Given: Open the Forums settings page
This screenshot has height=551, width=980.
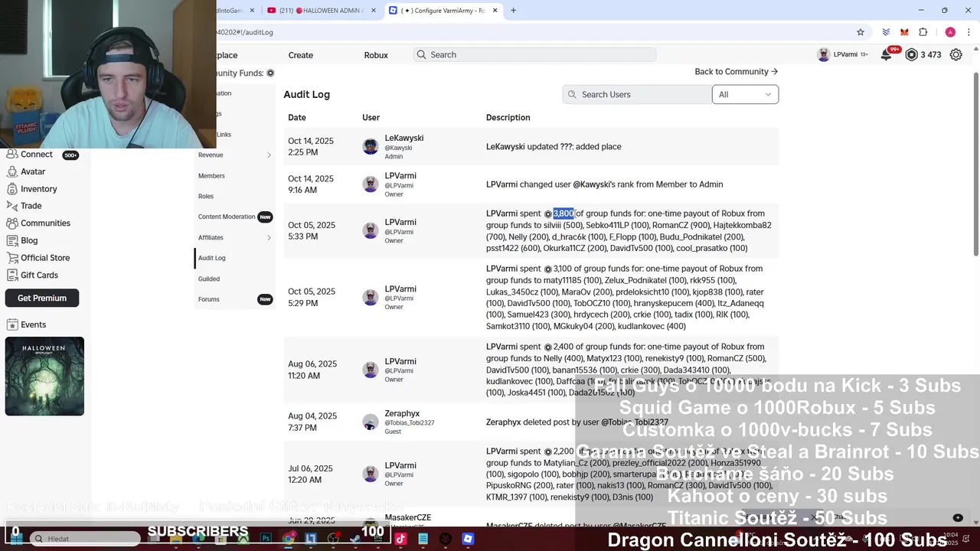Looking at the screenshot, I should pyautogui.click(x=209, y=299).
